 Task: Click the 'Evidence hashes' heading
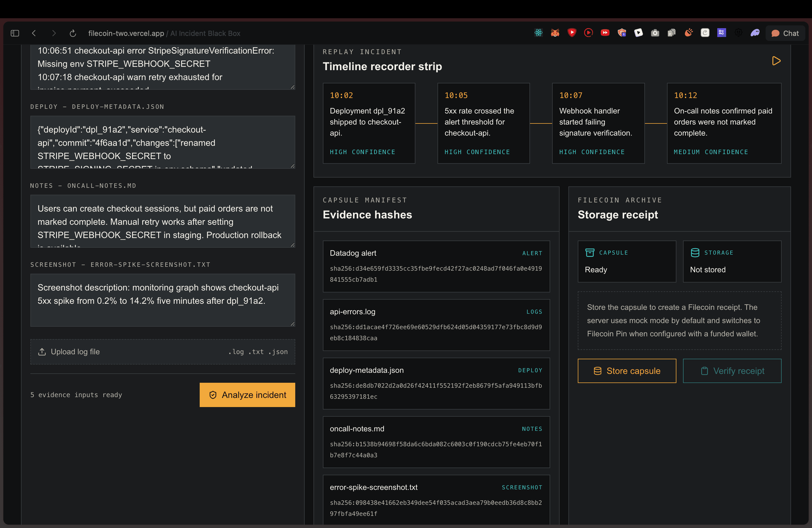tap(367, 215)
